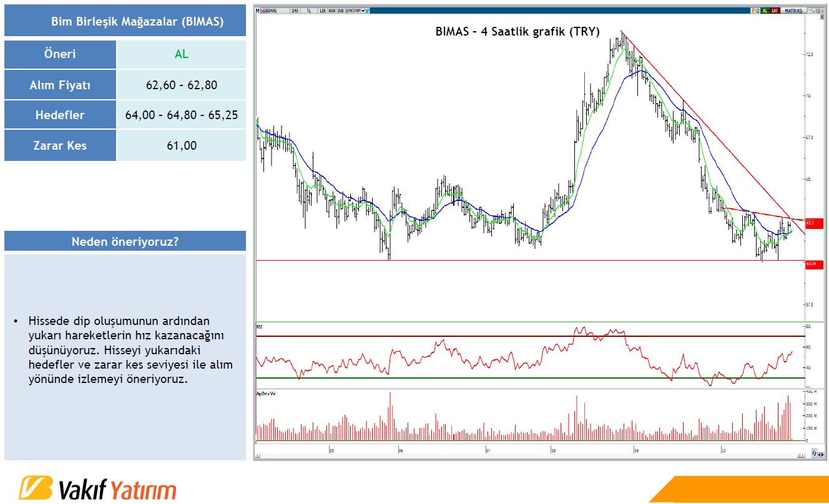The width and height of the screenshot is (829, 504).
Task: Click the '62,60 - 62,80' price cell
Action: (x=182, y=85)
